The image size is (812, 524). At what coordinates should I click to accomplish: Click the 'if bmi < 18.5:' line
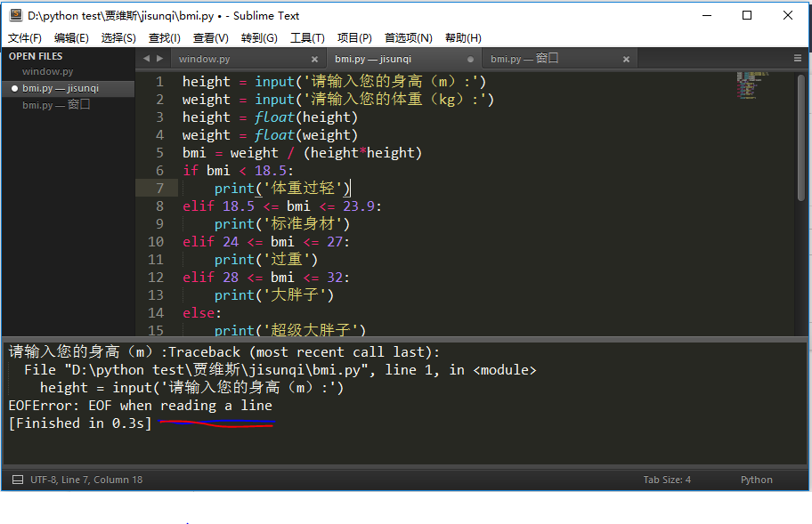tap(238, 171)
